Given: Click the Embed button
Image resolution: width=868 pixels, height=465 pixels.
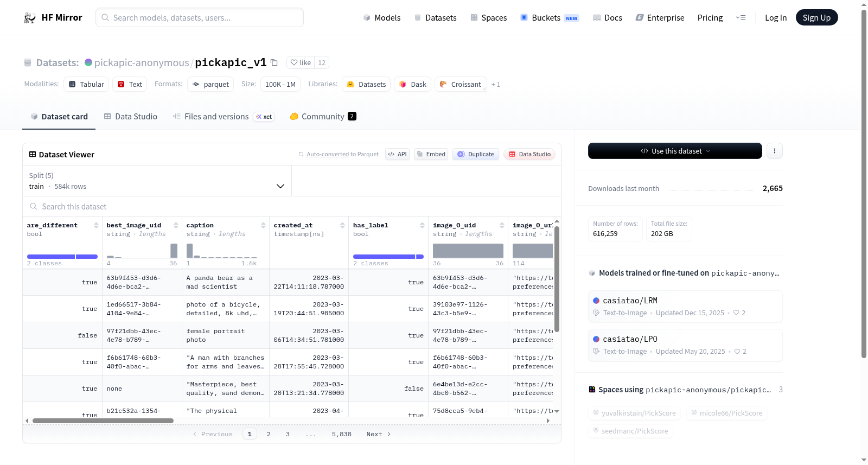Looking at the screenshot, I should click(x=431, y=154).
